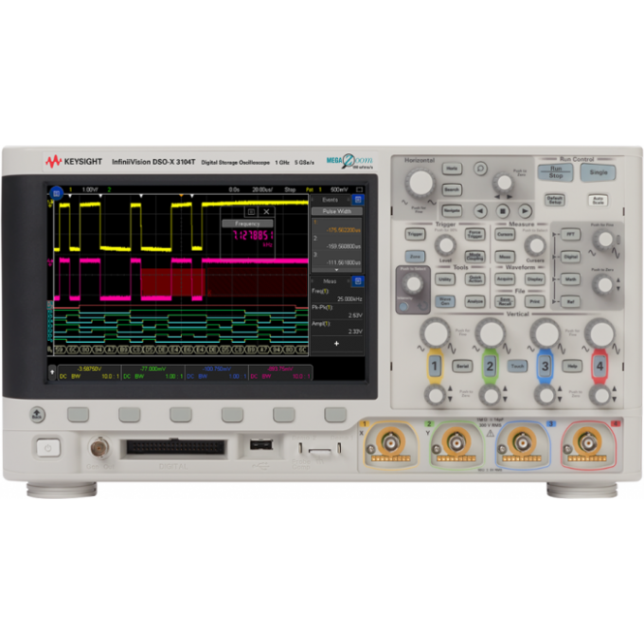Push channel 4 vertical position knob
Image resolution: width=644 pixels, height=644 pixels.
(x=600, y=396)
